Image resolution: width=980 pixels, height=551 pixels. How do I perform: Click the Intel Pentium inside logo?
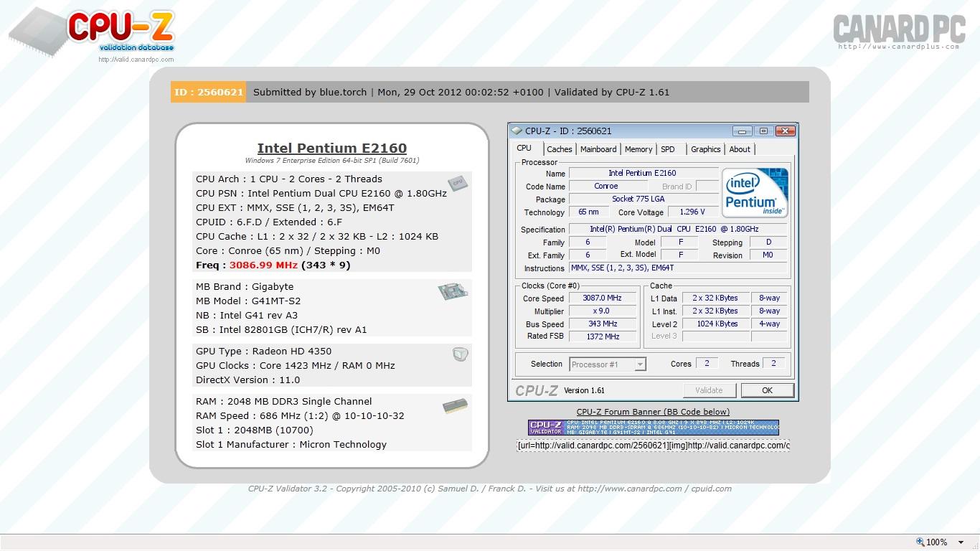click(x=755, y=192)
